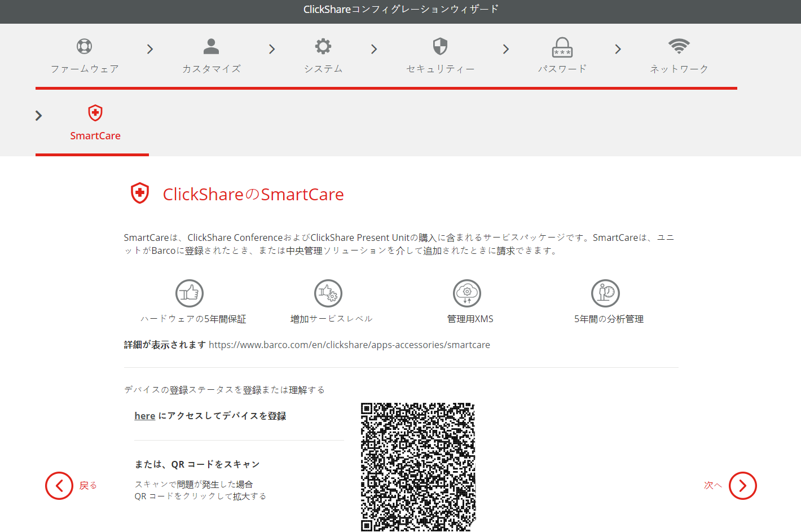Screen dimensions: 801x532
Task: Click the chevron between ファームウェア and カスタマイズ
Action: pos(150,49)
